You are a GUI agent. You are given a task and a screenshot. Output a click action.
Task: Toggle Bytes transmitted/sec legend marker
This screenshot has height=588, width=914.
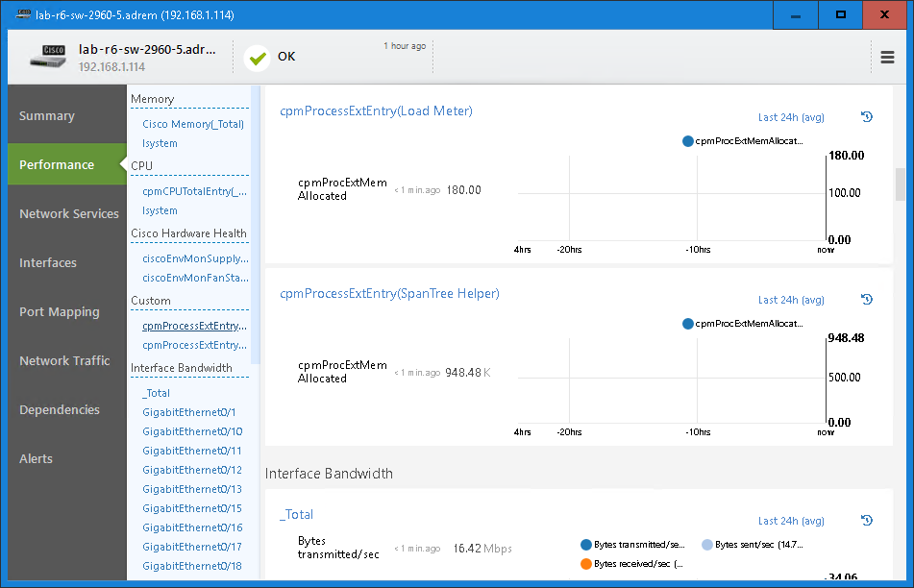click(x=586, y=545)
